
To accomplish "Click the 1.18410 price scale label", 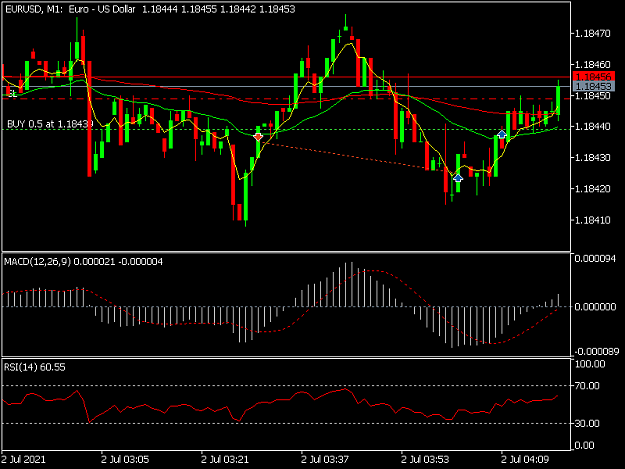I will [x=593, y=220].
